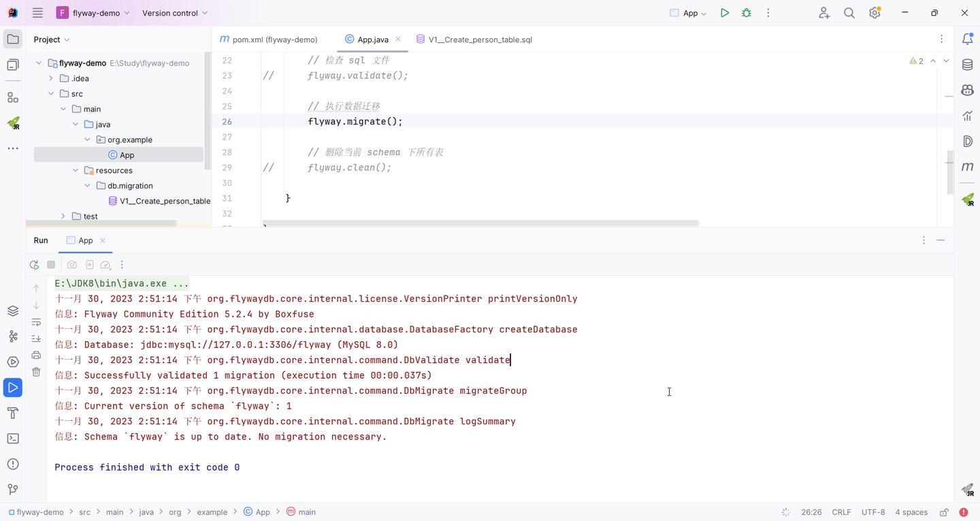
Task: Switch to the V1__Create_person_table.sql tab
Action: pyautogui.click(x=474, y=40)
